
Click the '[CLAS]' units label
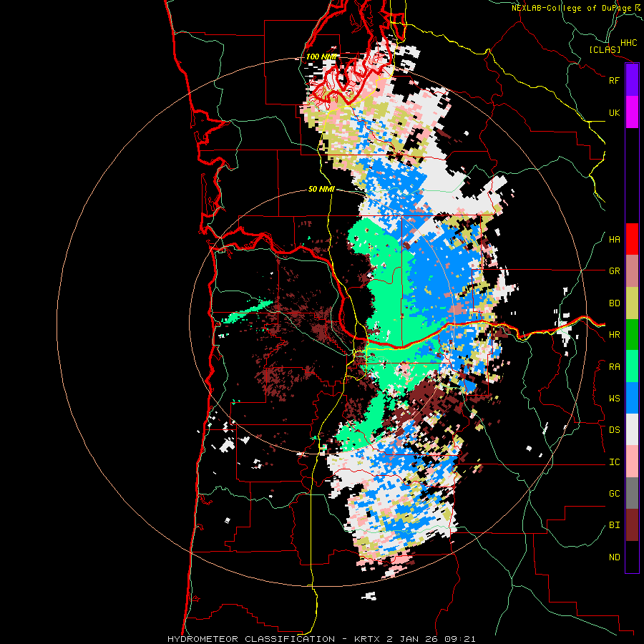coord(605,50)
